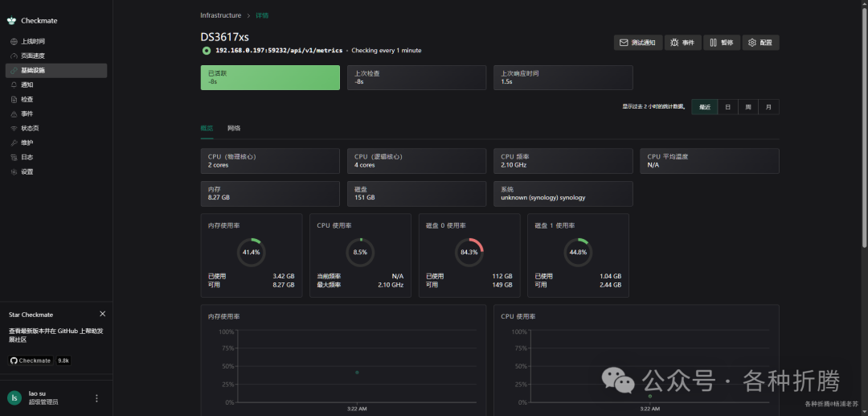868x416 pixels.
Task: Click the envelope icon in 测试通知 button
Action: click(x=624, y=43)
